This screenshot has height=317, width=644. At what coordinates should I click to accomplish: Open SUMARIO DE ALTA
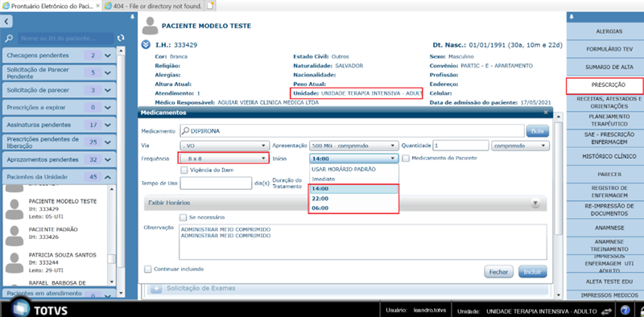pos(609,67)
